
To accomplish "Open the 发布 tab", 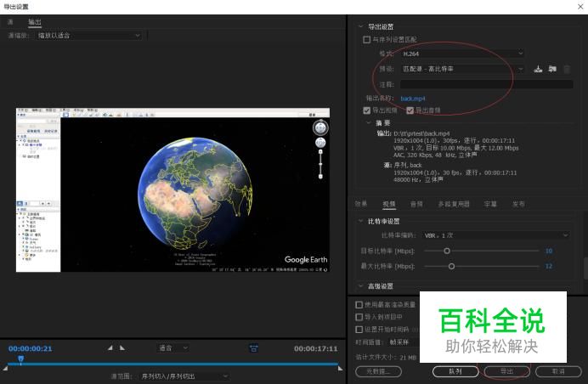I will [x=518, y=204].
